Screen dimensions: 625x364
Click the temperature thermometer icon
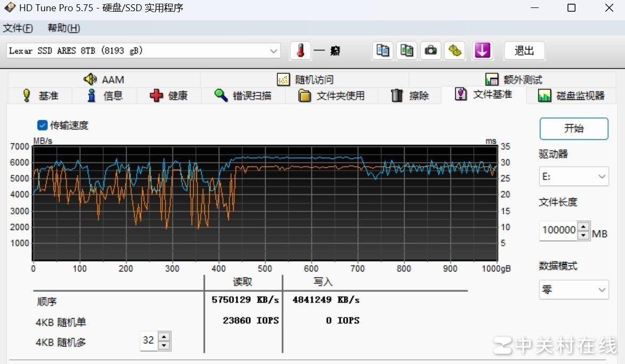(x=301, y=51)
